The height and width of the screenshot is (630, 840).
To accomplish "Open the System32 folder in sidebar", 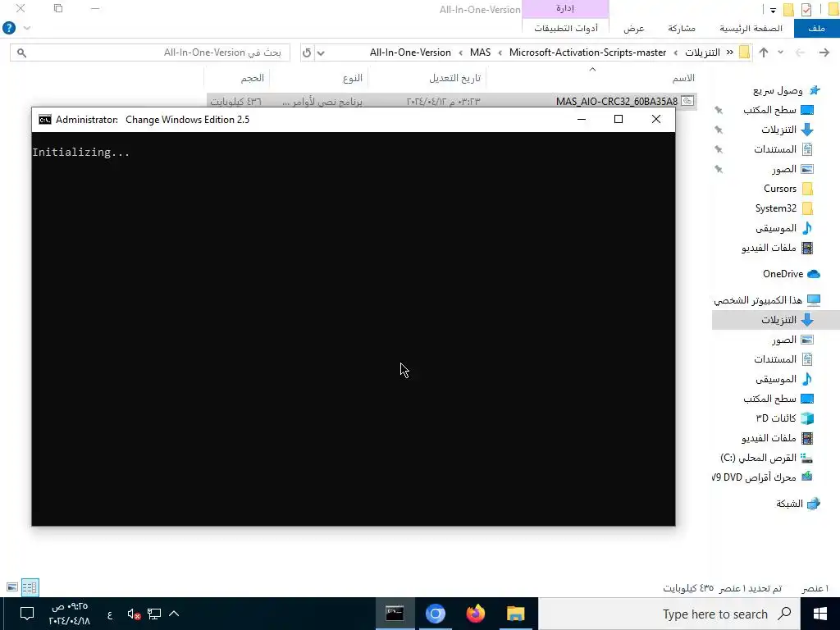I will click(783, 208).
